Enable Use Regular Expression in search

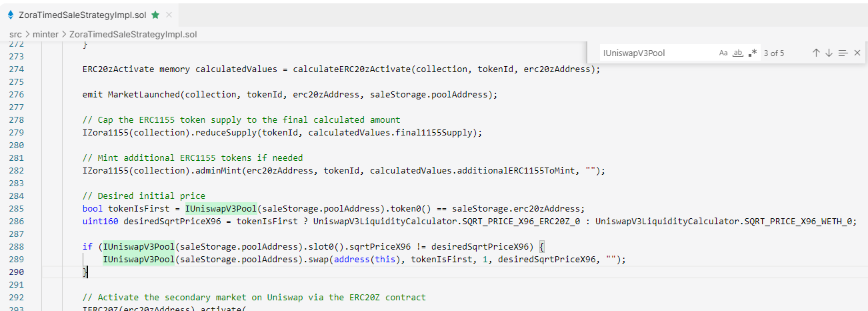753,53
